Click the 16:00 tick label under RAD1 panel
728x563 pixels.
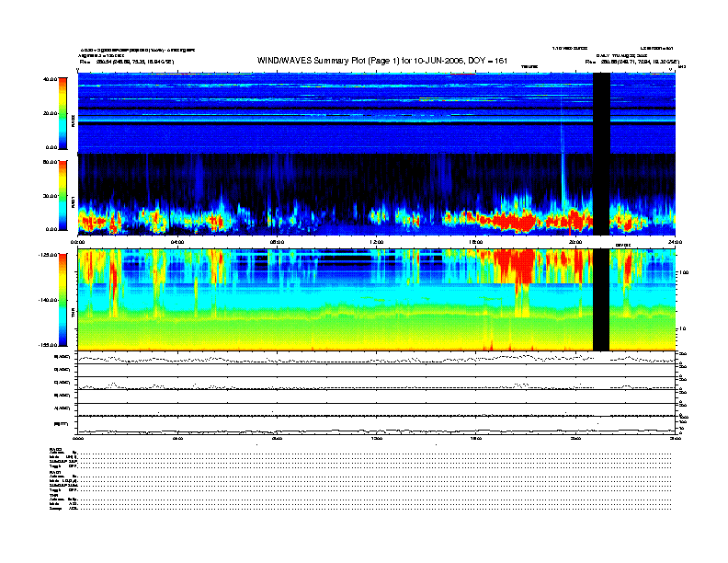pos(476,242)
